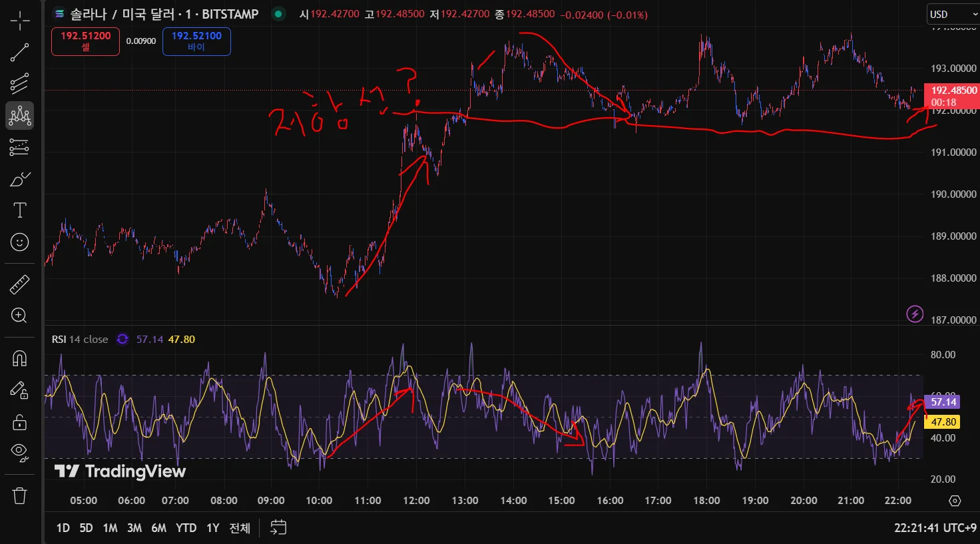
Task: Click the 09:00 time axis label
Action: [x=271, y=501]
